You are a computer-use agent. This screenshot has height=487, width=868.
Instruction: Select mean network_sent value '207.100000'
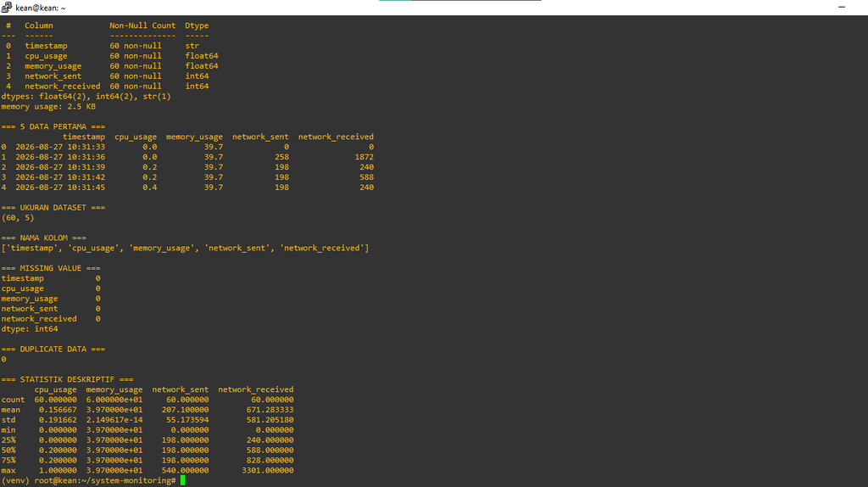click(185, 410)
